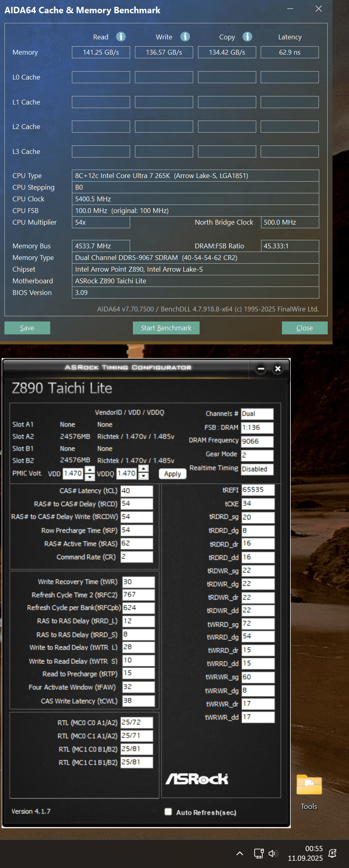Screen dimensions: 349x868
Task: Click the CAS Write Latency (tCWL) field
Action: coord(139,701)
